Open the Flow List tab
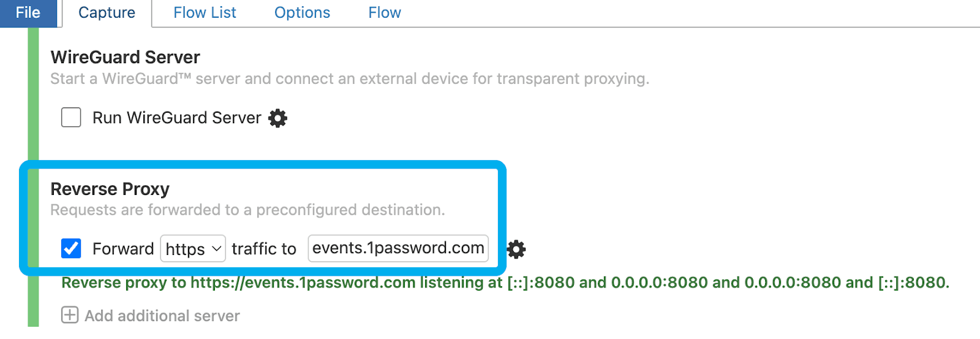The image size is (980, 339). tap(205, 13)
